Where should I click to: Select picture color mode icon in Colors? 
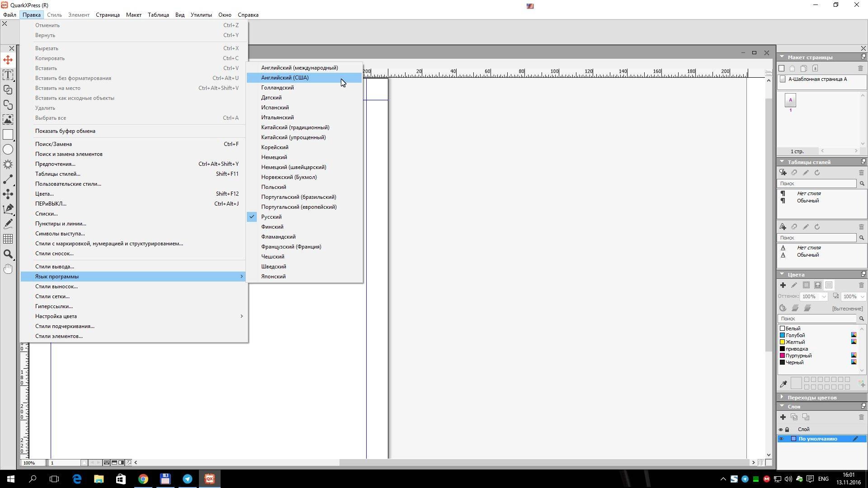click(x=818, y=285)
